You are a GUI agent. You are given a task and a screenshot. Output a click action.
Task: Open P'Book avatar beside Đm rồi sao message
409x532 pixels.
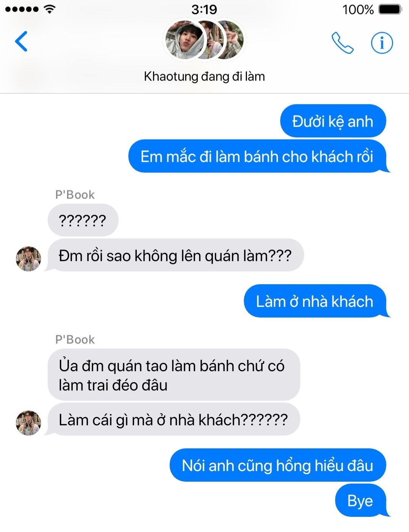point(28,259)
